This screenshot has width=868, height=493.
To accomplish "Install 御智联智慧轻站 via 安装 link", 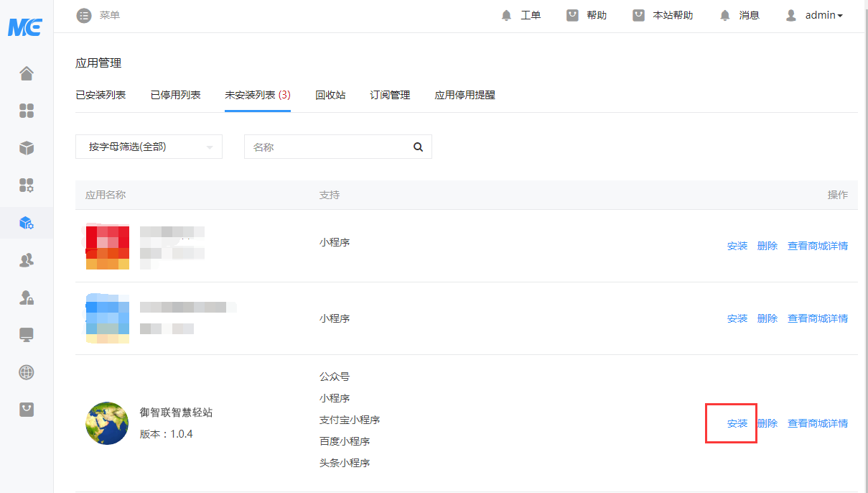I will [x=737, y=423].
